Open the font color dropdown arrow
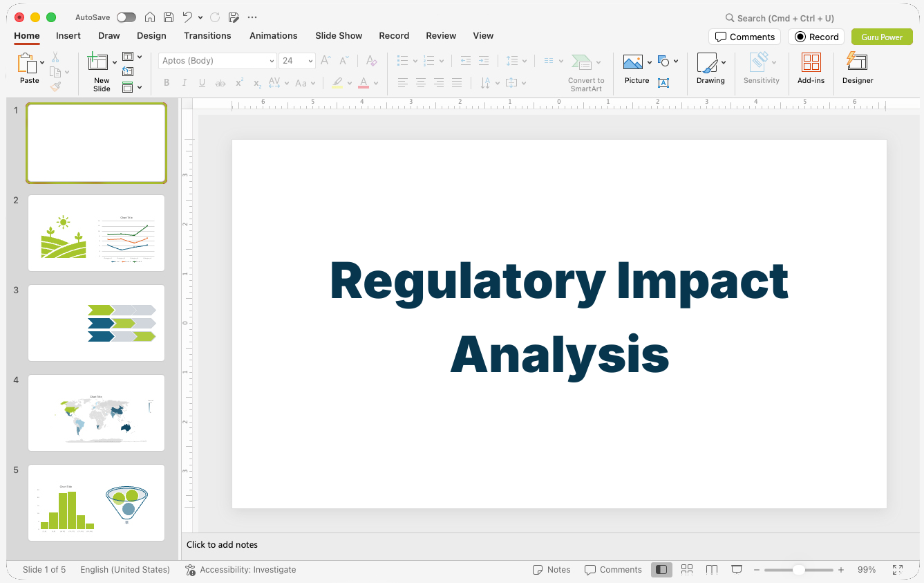This screenshot has width=924, height=583. (x=376, y=83)
